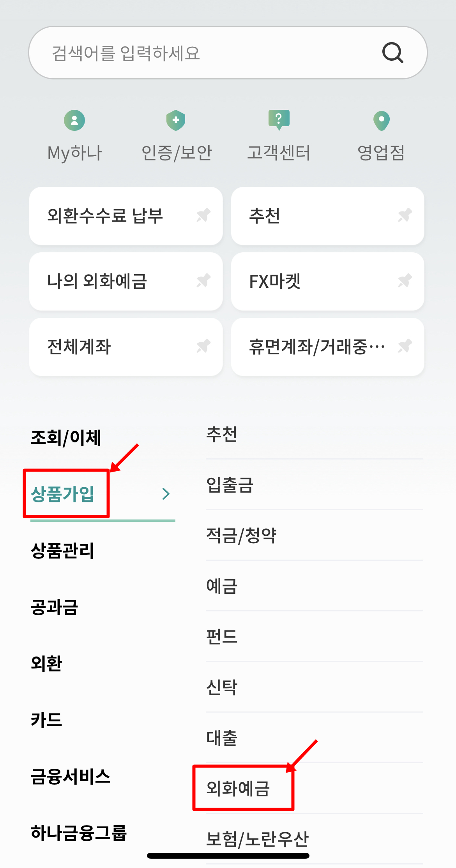The image size is (456, 868).
Task: Open the My하나 profile icon
Action: pos(74,120)
